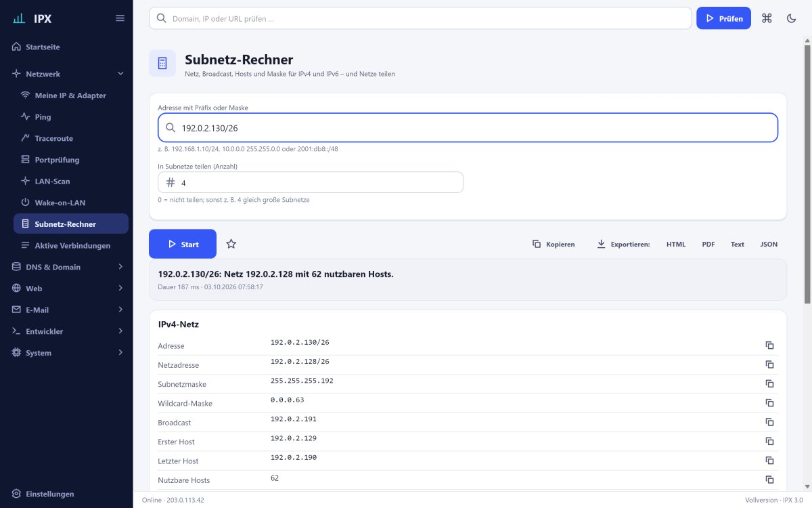Click subnet mask value 255.255.255.192

(x=302, y=381)
